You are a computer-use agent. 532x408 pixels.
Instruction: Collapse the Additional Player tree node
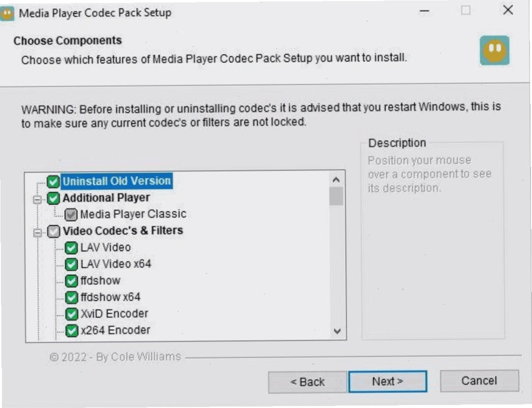[x=37, y=200]
